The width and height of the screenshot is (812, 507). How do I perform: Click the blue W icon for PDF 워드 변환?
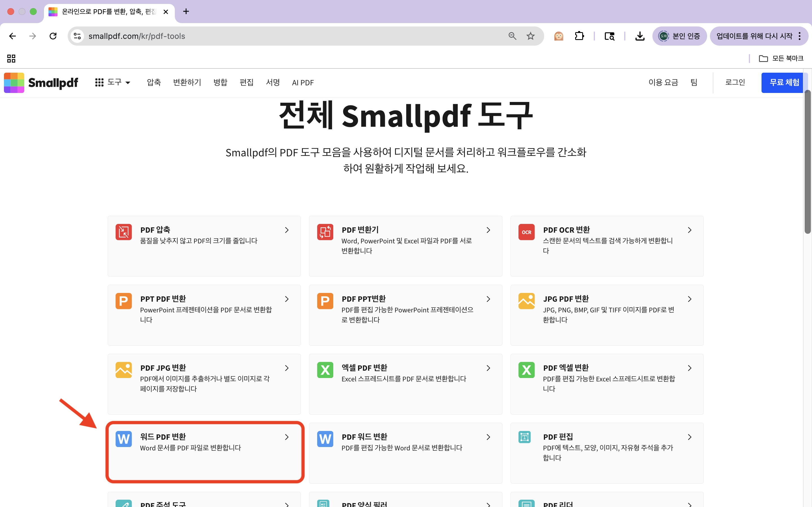325,439
